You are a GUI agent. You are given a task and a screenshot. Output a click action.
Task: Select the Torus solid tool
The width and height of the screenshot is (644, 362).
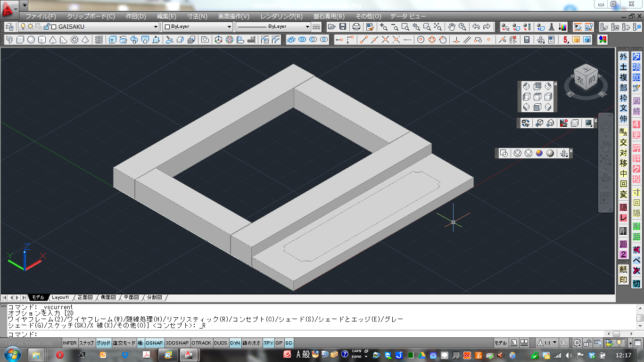point(74,40)
